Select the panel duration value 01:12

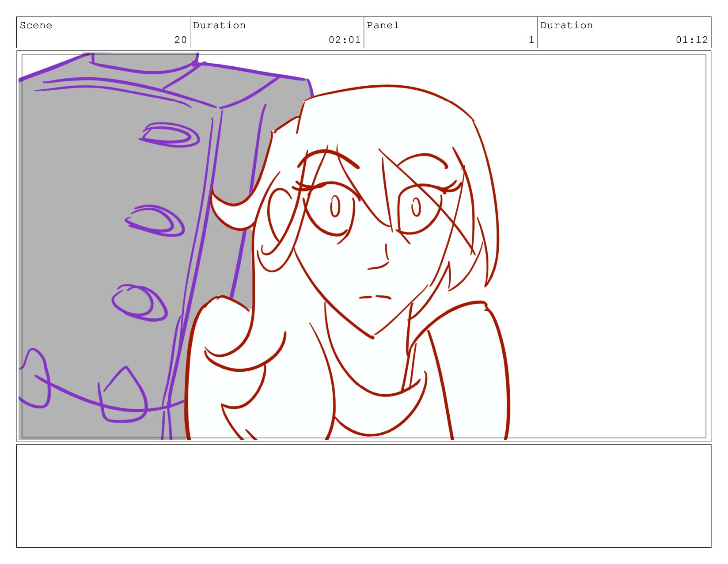coord(692,40)
